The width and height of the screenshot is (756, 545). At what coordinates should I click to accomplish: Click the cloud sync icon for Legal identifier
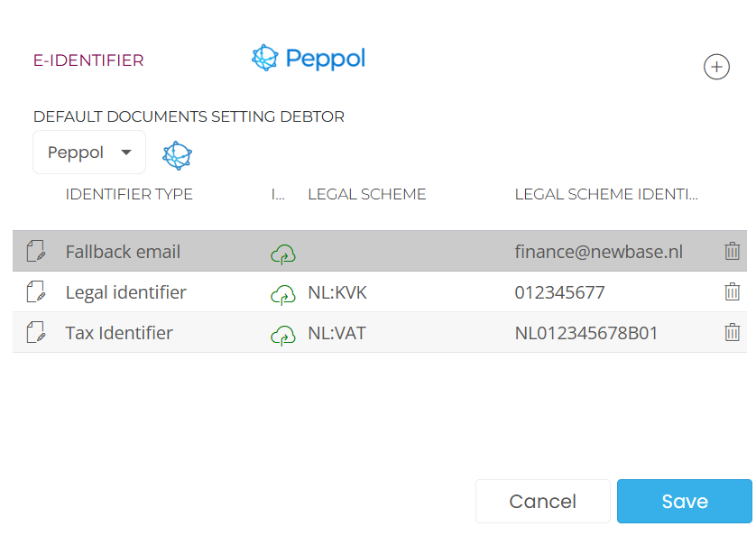(283, 294)
